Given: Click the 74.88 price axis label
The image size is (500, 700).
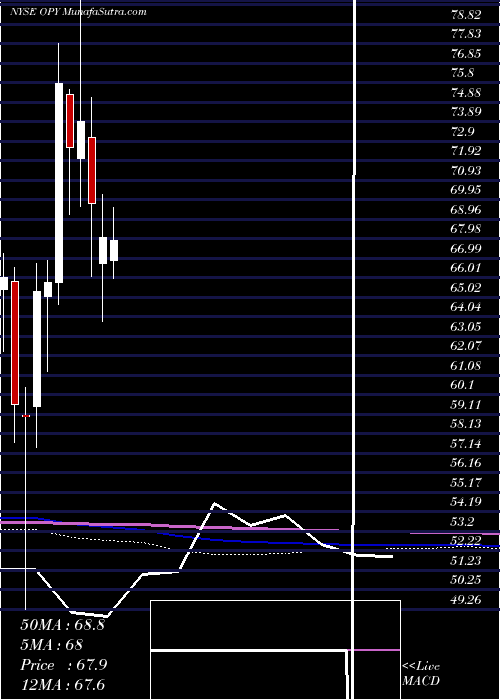Looking at the screenshot, I should point(466,93).
